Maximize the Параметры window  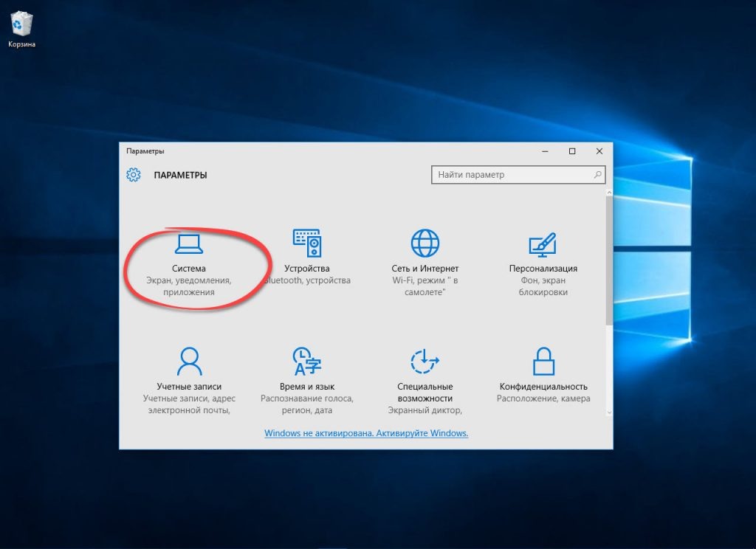[x=572, y=151]
